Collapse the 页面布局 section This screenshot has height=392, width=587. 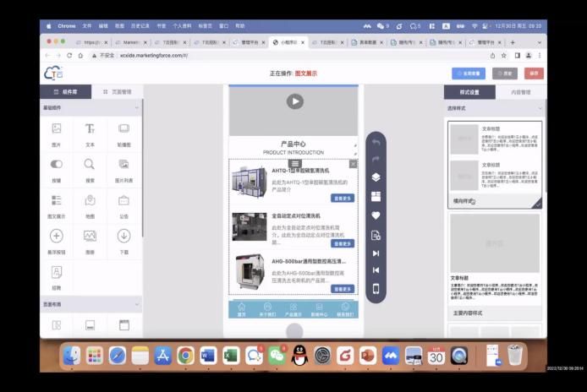pos(138,304)
